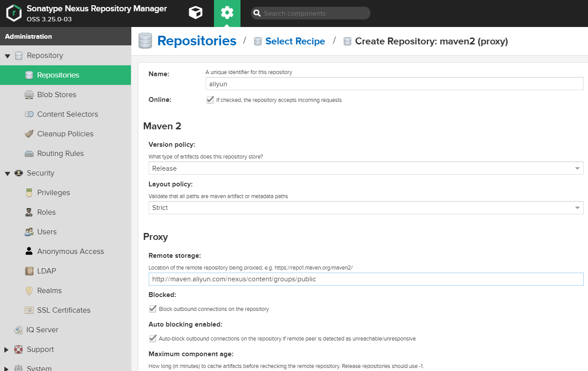588x371 pixels.
Task: Open the Browse cube icon
Action: [x=196, y=13]
